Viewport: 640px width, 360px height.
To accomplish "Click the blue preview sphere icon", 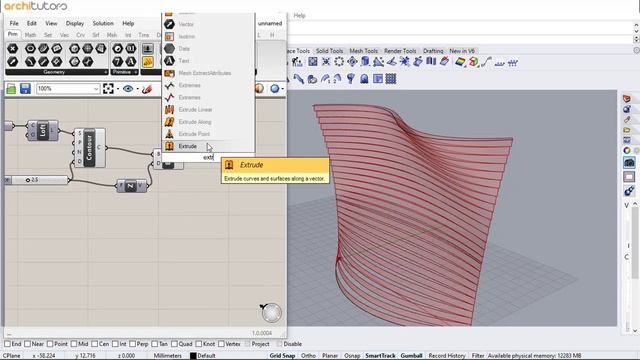I will coord(275,89).
